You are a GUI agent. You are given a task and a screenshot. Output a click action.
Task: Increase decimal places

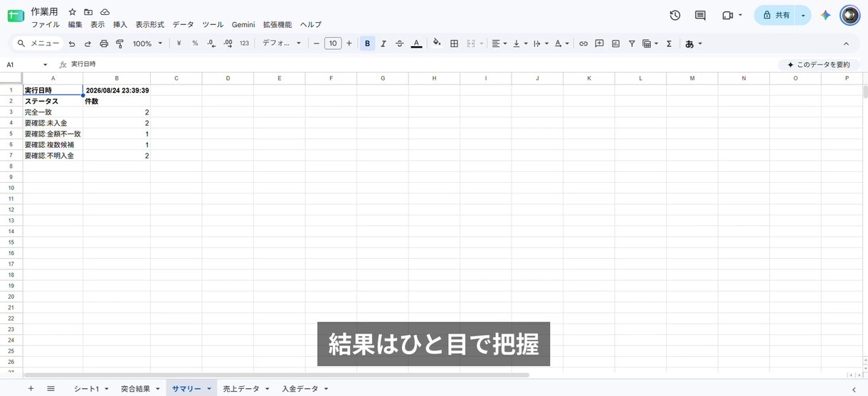(228, 43)
